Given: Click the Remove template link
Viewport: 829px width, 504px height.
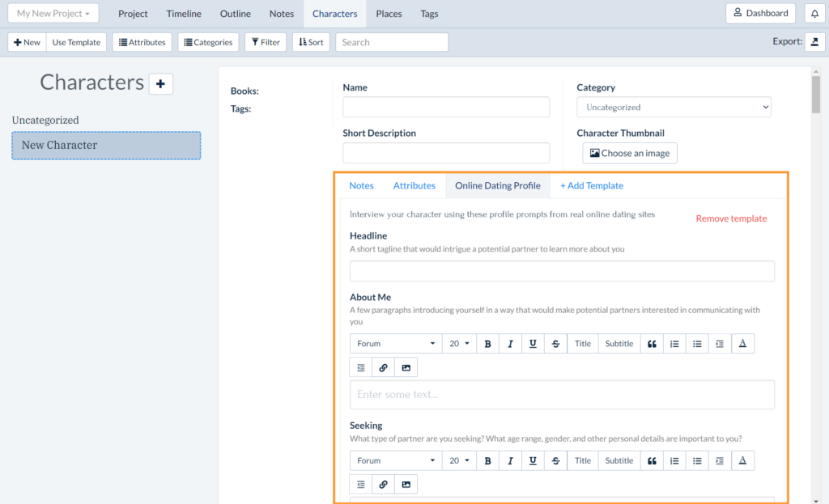Looking at the screenshot, I should tap(731, 218).
